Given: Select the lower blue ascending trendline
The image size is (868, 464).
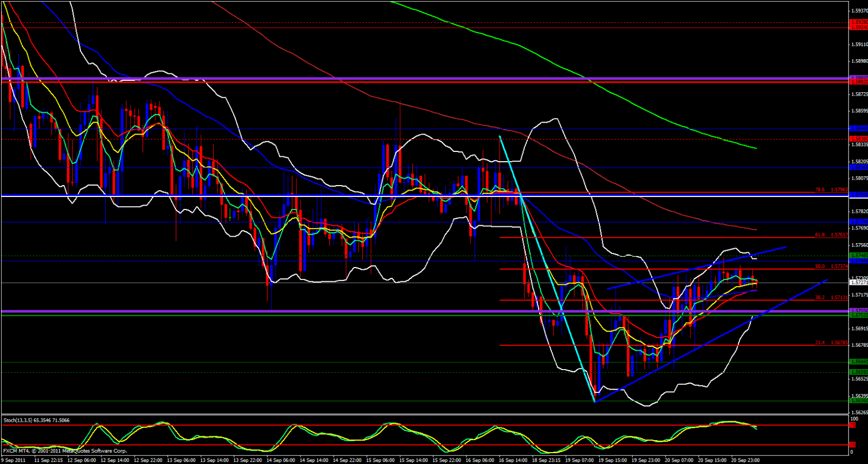Looking at the screenshot, I should tap(711, 341).
